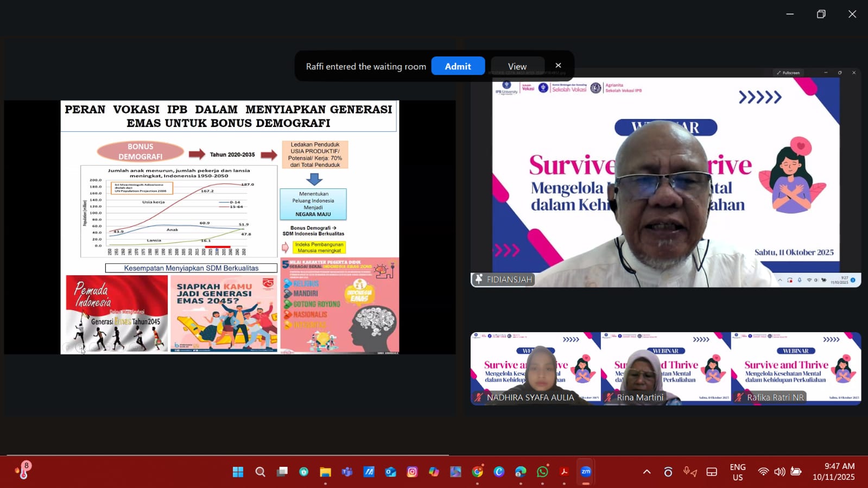Open Microsoft Teams from the taskbar
868x488 pixels.
[x=347, y=472]
